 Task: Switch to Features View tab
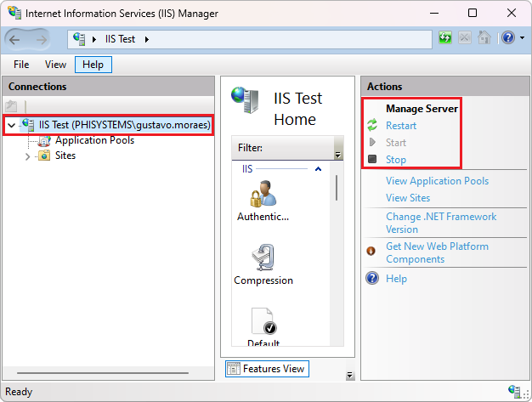click(267, 369)
